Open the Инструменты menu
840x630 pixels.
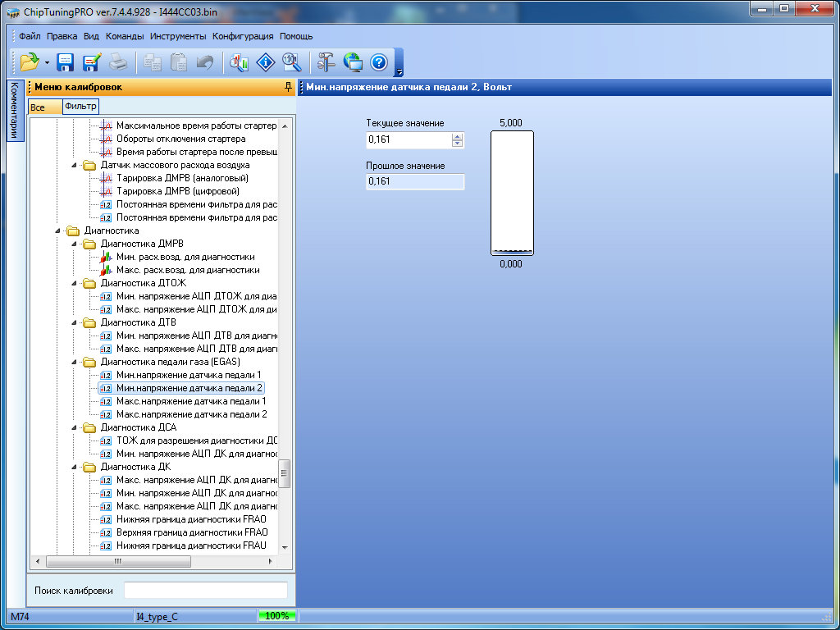(x=178, y=36)
